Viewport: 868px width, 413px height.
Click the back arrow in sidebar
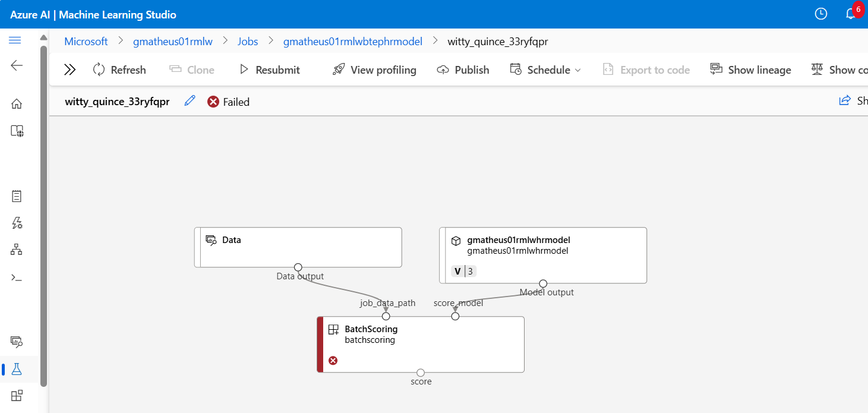[x=17, y=65]
